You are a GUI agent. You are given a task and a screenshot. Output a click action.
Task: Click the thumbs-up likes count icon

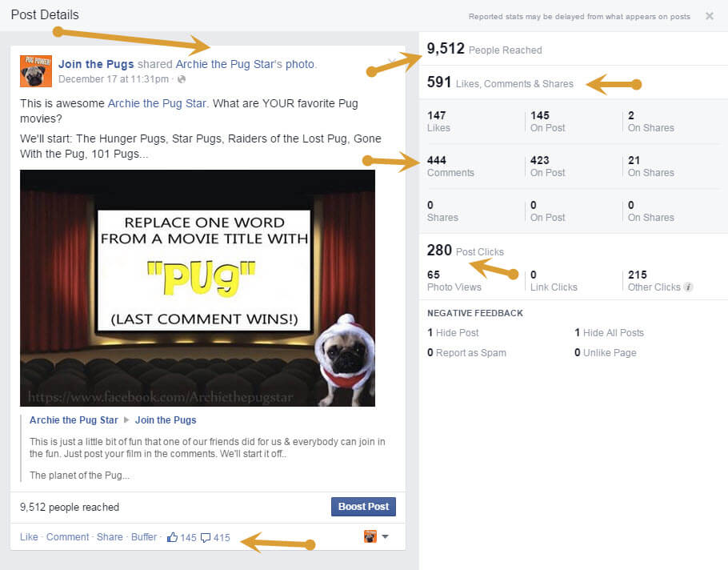[x=172, y=537]
